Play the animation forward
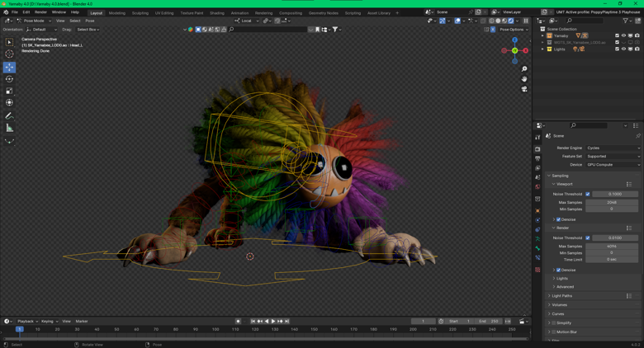 (273, 322)
